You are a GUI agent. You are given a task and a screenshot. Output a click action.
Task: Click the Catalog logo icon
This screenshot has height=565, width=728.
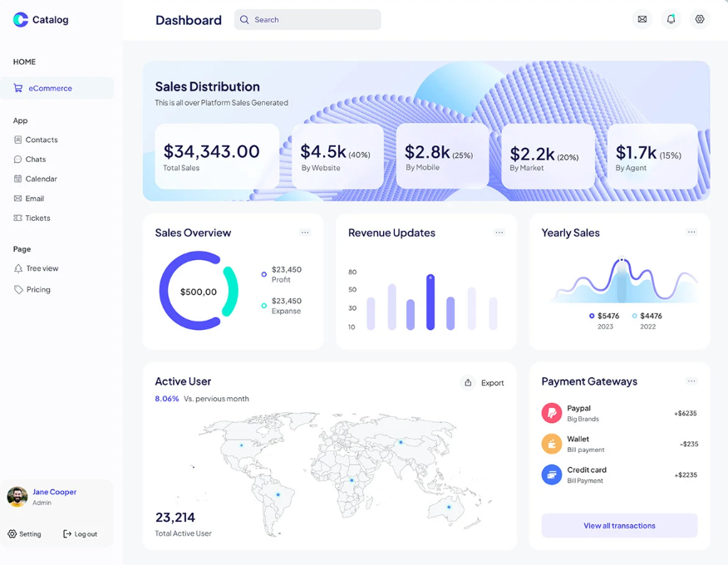21,19
